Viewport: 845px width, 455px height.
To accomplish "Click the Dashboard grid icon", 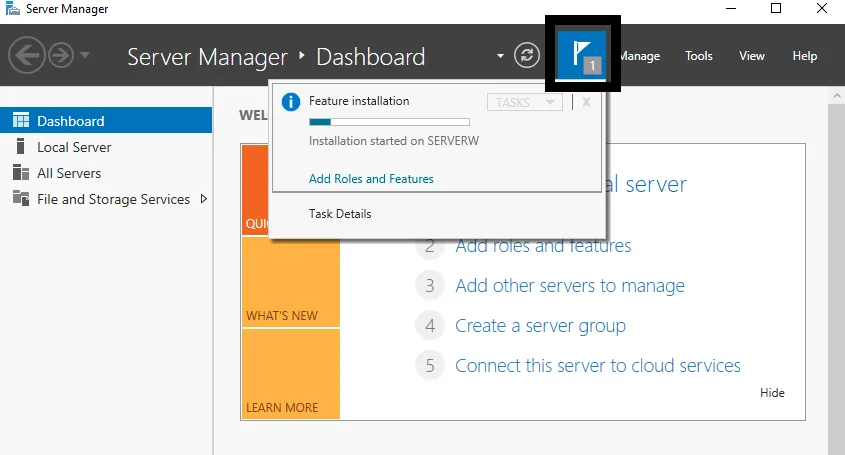I will tap(20, 120).
